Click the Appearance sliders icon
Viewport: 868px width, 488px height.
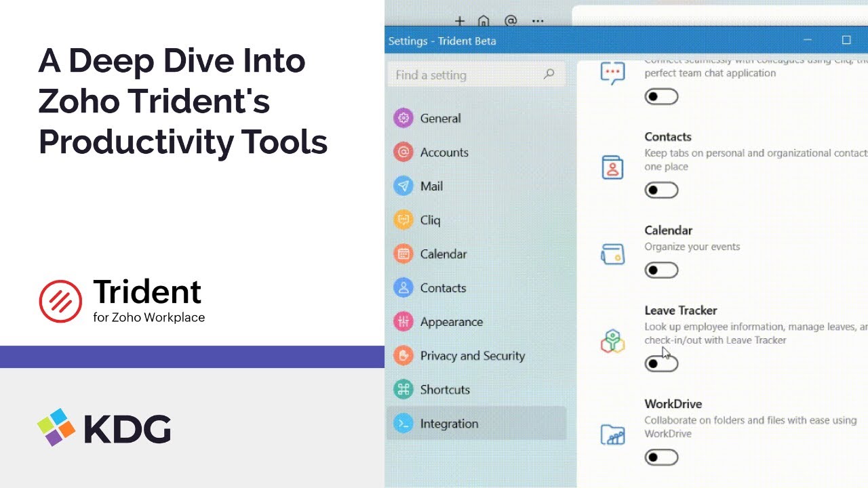(x=403, y=321)
